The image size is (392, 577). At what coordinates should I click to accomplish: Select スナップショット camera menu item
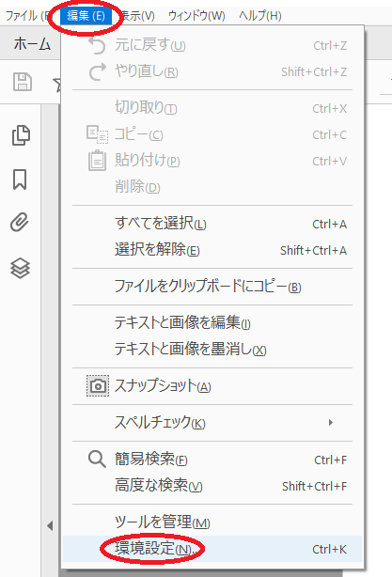(212, 386)
